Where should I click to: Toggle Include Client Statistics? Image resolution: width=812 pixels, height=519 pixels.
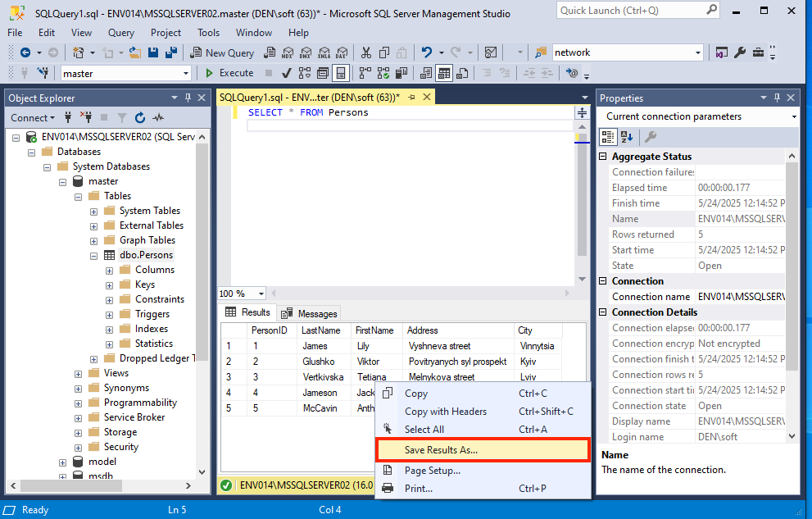click(401, 73)
